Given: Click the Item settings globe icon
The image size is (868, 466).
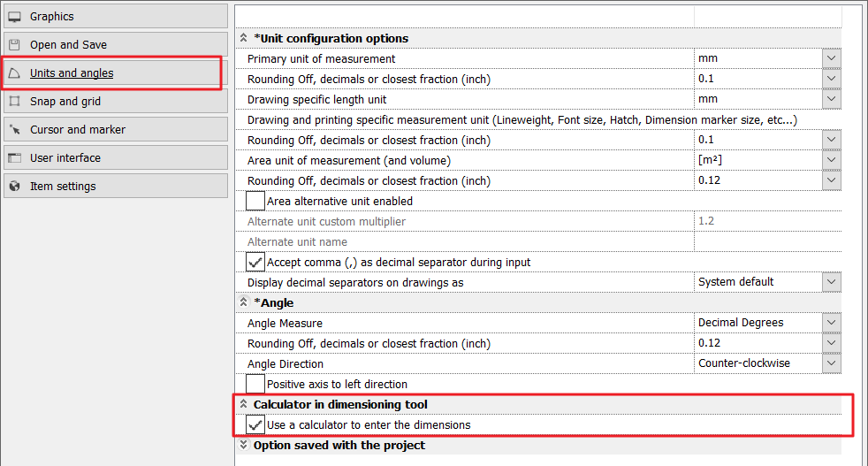Looking at the screenshot, I should [14, 187].
